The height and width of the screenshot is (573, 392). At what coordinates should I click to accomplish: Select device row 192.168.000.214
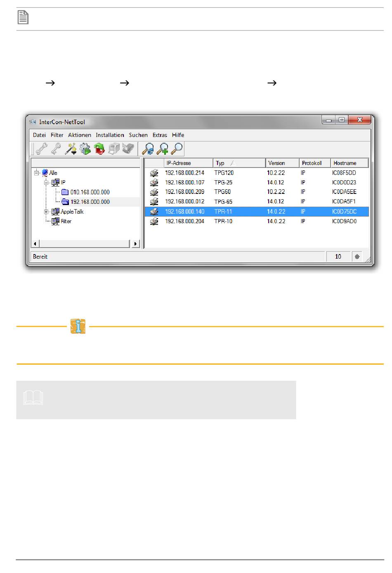click(256, 173)
